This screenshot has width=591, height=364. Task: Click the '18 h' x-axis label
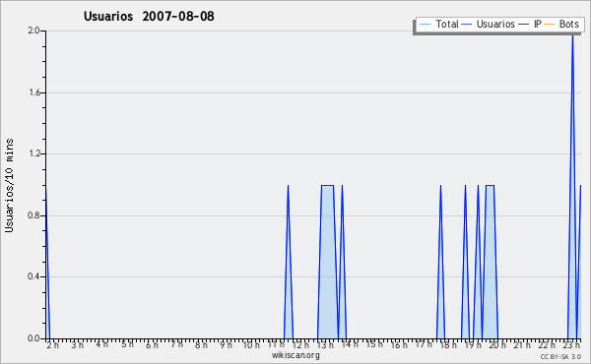(x=448, y=345)
